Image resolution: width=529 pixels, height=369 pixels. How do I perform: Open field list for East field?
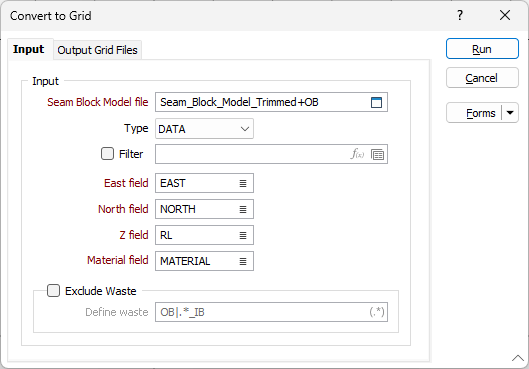coord(243,183)
